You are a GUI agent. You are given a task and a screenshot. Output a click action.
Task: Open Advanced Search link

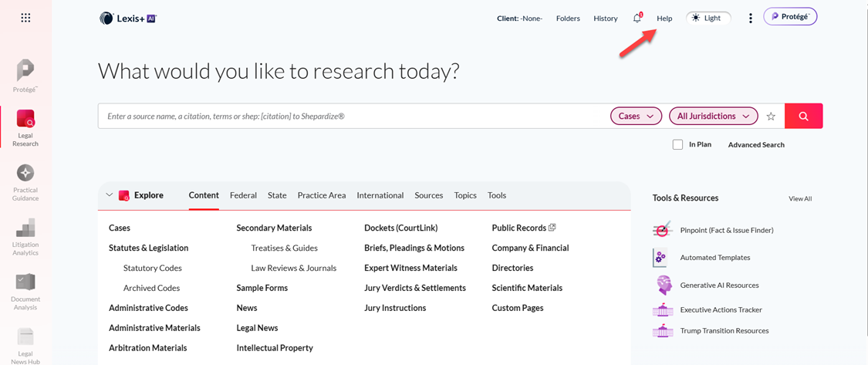756,144
